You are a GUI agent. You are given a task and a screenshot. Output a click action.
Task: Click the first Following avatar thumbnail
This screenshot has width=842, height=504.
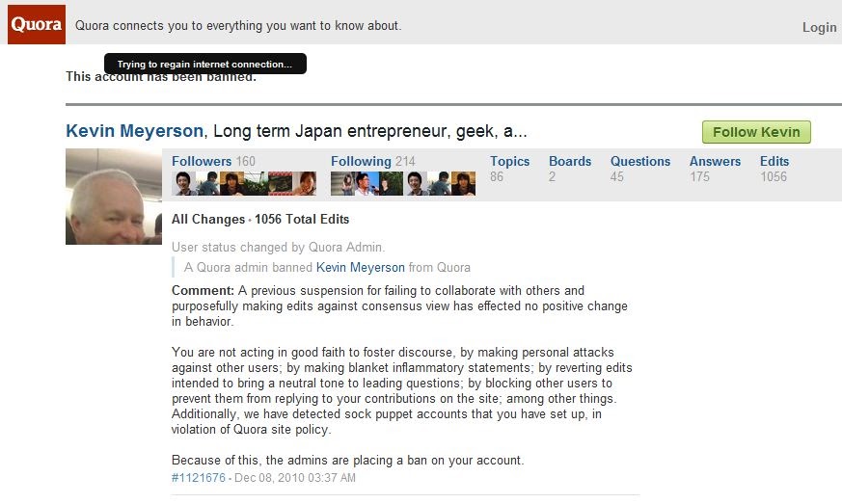coord(342,183)
